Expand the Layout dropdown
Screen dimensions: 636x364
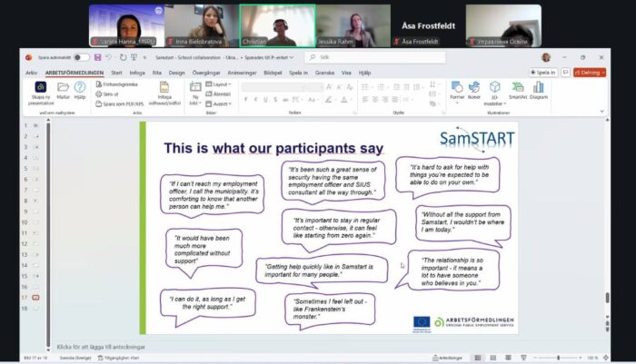click(x=221, y=84)
